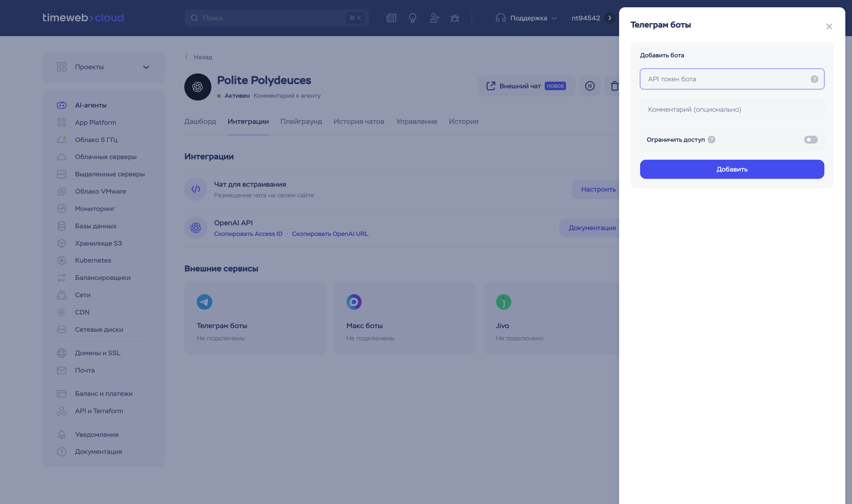
Task: Go back via Назад link
Action: [199, 57]
